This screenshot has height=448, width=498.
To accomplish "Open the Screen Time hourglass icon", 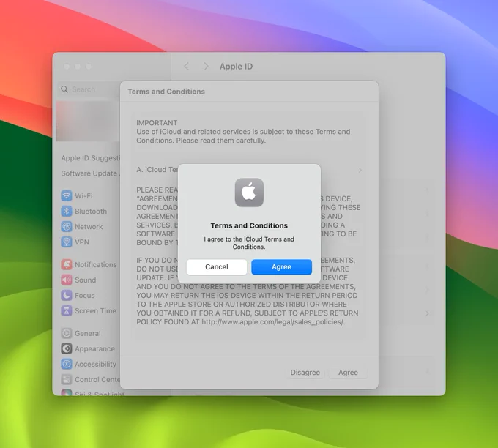I will (x=67, y=311).
